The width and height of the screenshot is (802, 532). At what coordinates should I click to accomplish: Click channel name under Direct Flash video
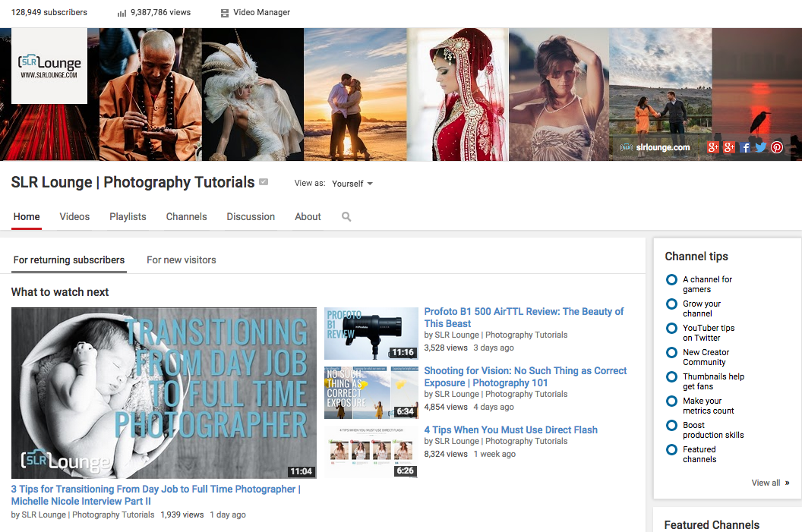[x=501, y=442]
